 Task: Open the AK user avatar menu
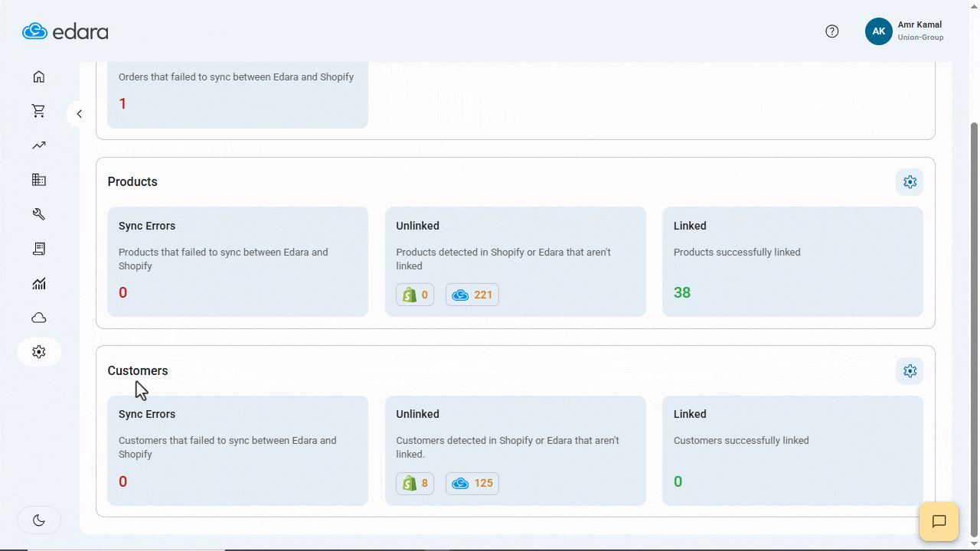[879, 31]
